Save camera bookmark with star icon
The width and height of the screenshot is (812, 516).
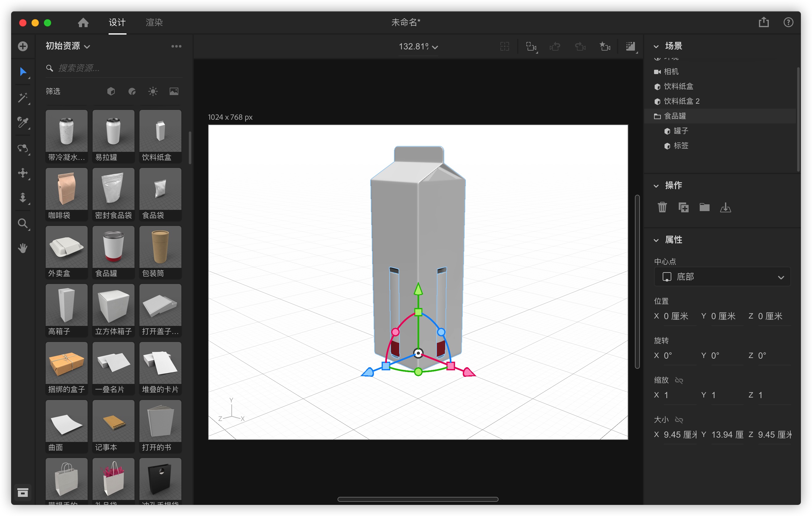click(x=605, y=47)
